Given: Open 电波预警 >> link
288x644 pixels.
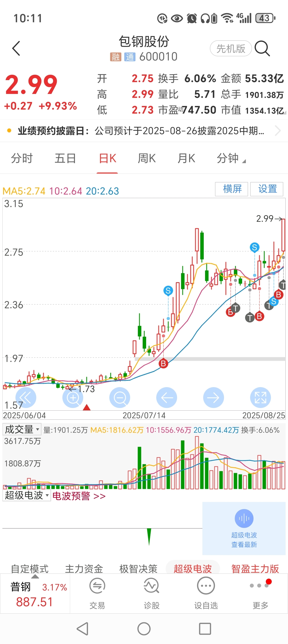Looking at the screenshot, I should pyautogui.click(x=79, y=496).
